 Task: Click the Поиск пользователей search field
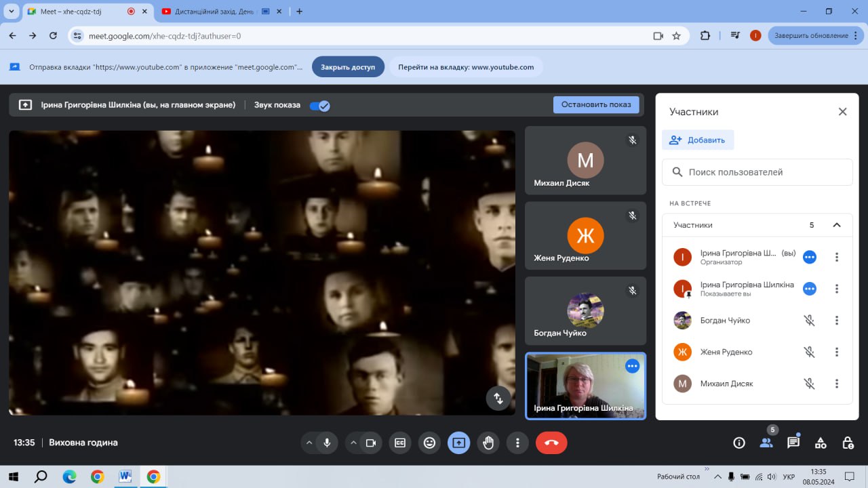coord(757,172)
